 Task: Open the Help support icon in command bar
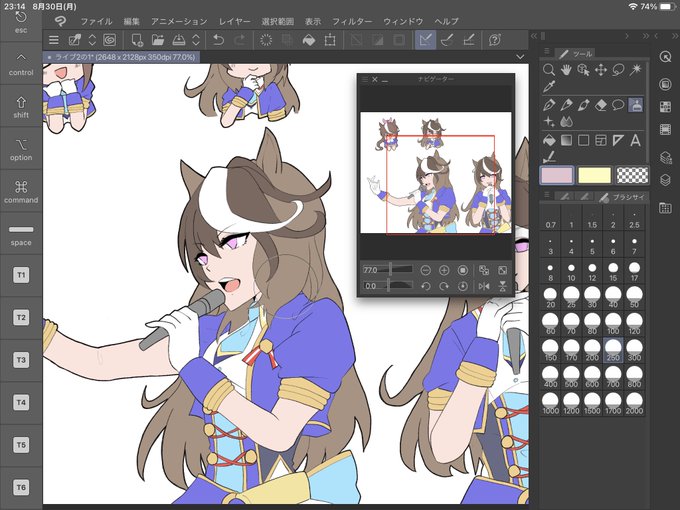point(495,40)
